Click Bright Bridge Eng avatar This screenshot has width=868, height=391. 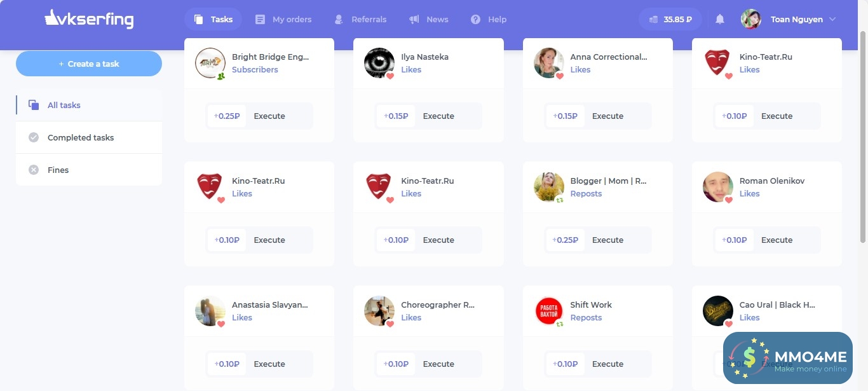210,63
